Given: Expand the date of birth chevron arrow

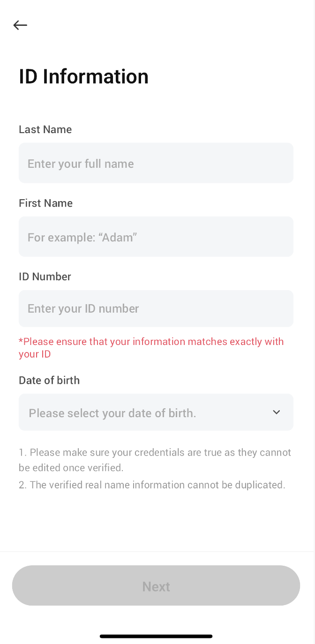Looking at the screenshot, I should (x=277, y=412).
